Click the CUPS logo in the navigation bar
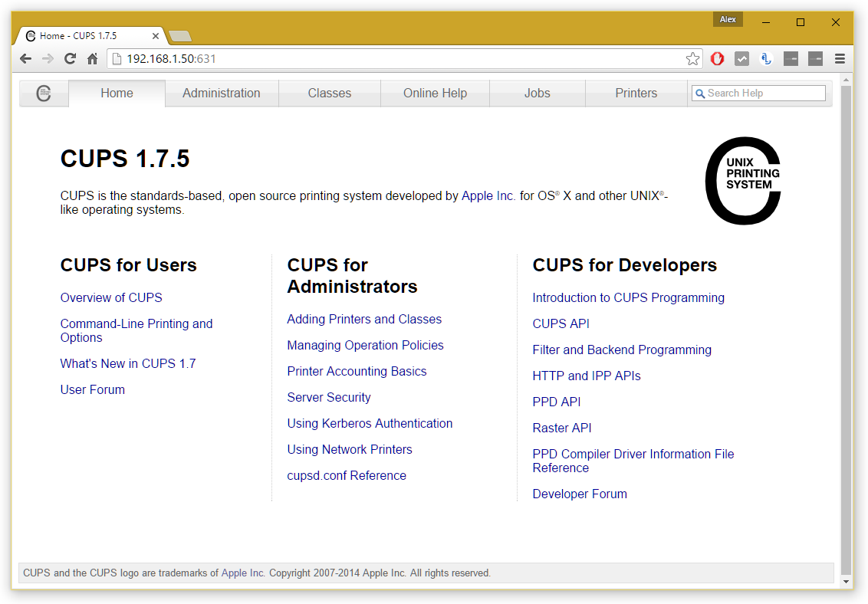This screenshot has height=604, width=868. point(44,93)
